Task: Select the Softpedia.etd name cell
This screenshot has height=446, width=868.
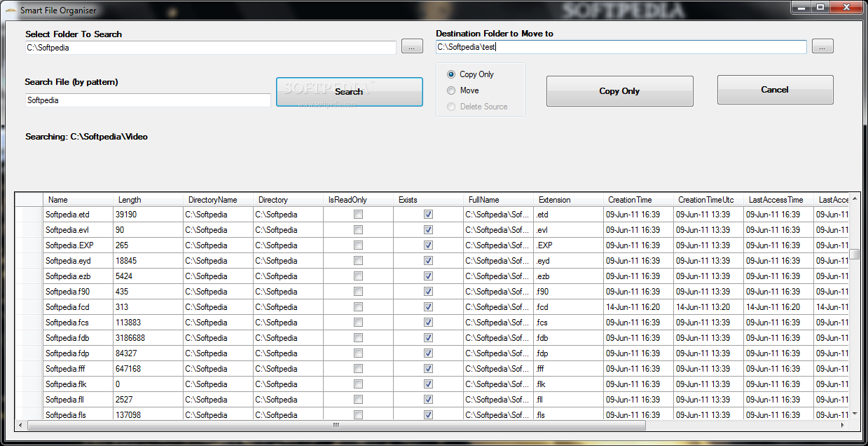Action: click(x=78, y=215)
